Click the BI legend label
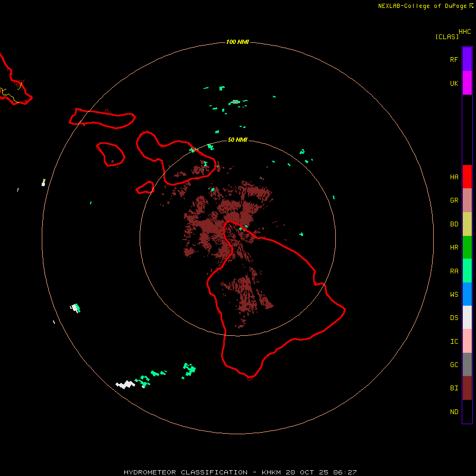This screenshot has height=476, width=476. (454, 388)
